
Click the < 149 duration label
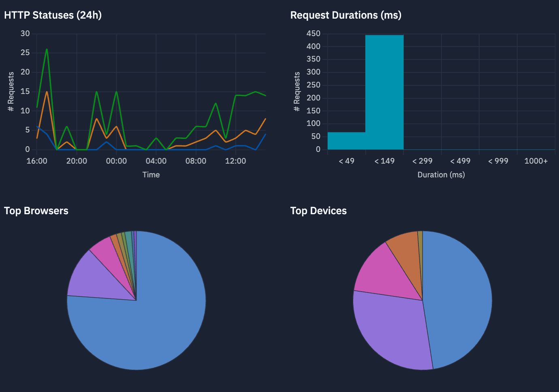(x=384, y=161)
